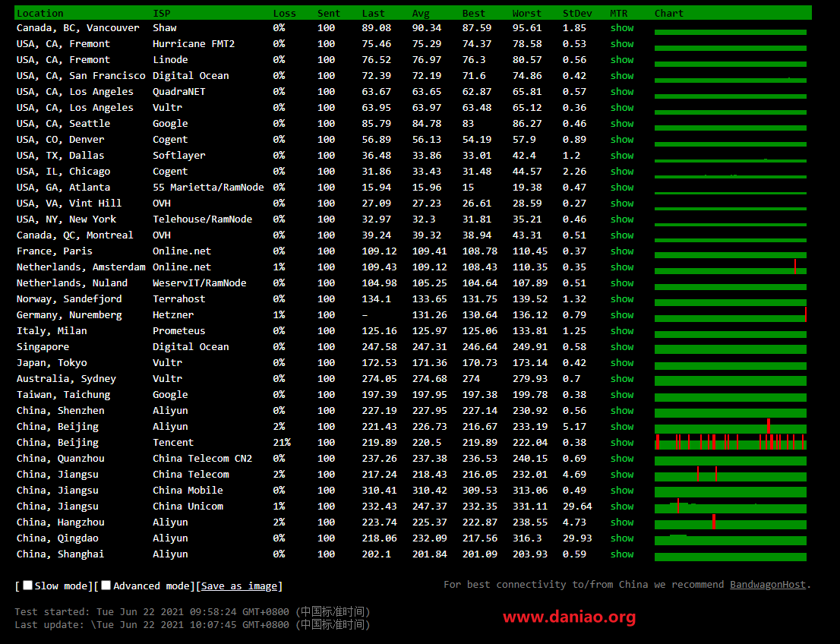Click the Last update timestamp line

pyautogui.click(x=192, y=625)
